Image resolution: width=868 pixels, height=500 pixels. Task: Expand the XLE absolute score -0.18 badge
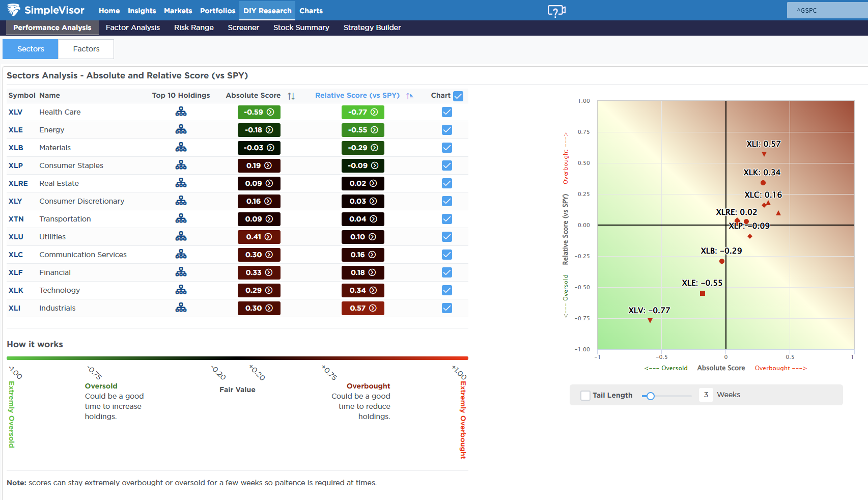pos(259,130)
